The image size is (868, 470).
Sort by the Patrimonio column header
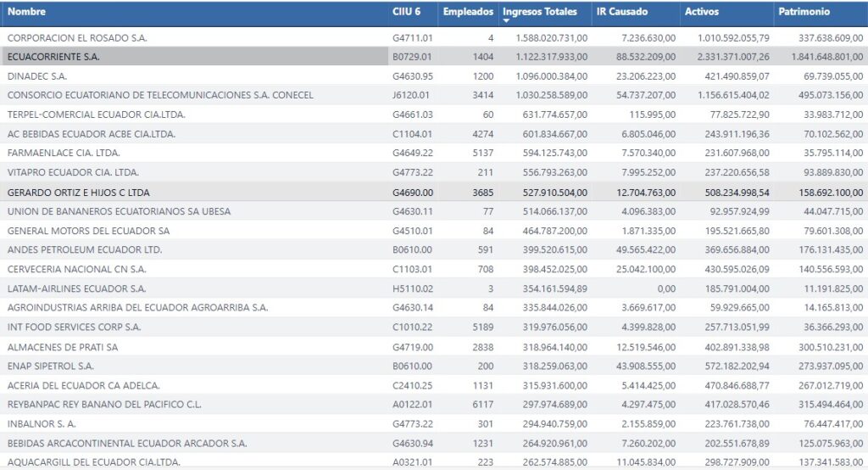[804, 12]
